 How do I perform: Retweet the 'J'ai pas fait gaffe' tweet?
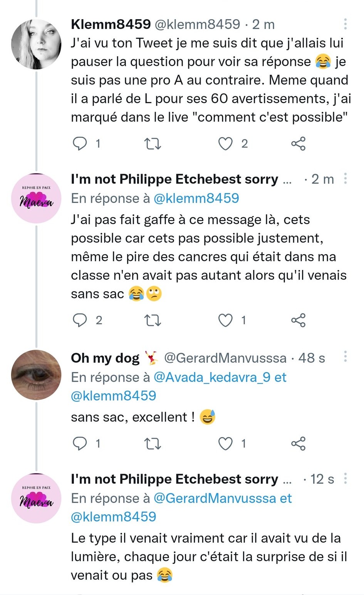(x=152, y=320)
